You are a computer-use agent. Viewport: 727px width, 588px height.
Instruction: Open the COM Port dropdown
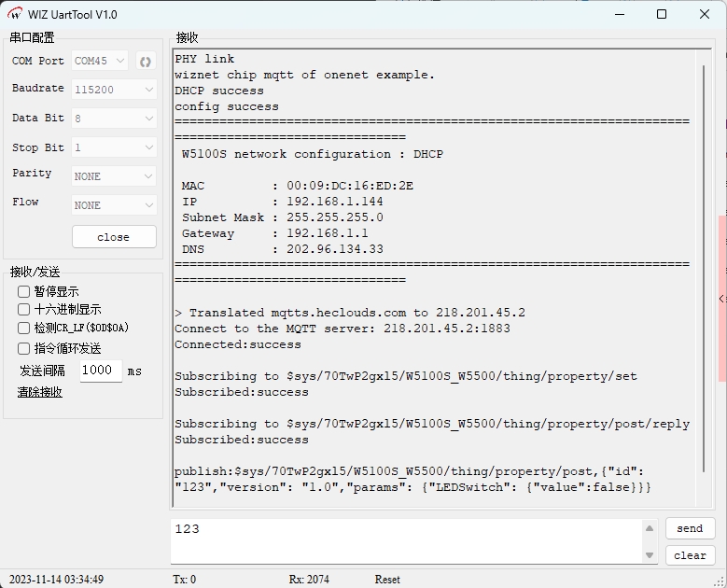(x=100, y=62)
